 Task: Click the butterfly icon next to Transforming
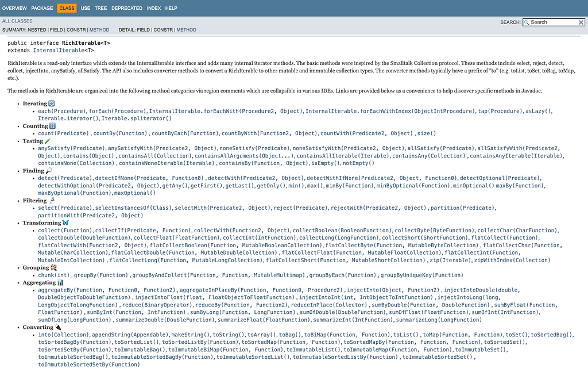point(65,223)
